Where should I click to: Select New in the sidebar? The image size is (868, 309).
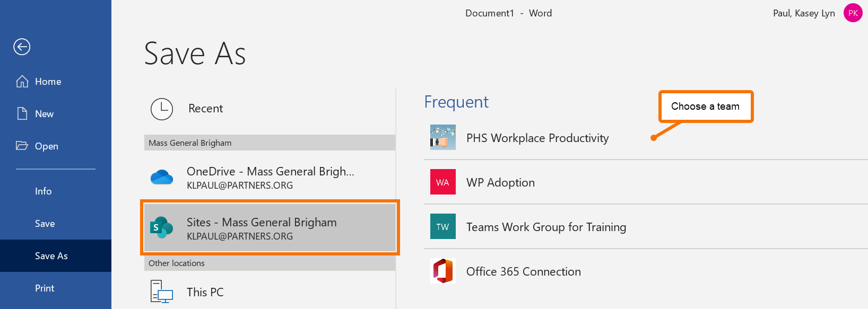click(56, 114)
